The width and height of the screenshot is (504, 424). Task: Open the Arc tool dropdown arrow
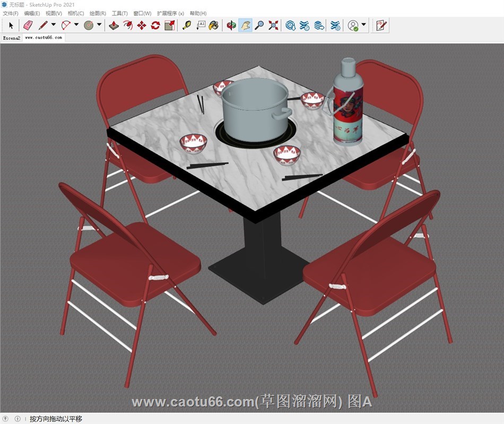pos(76,25)
